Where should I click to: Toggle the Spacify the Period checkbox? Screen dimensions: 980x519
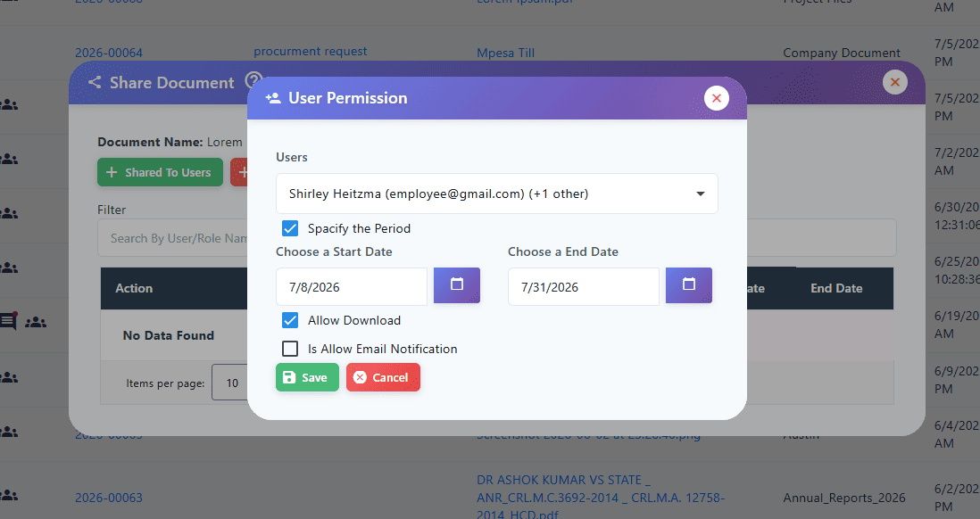(290, 228)
